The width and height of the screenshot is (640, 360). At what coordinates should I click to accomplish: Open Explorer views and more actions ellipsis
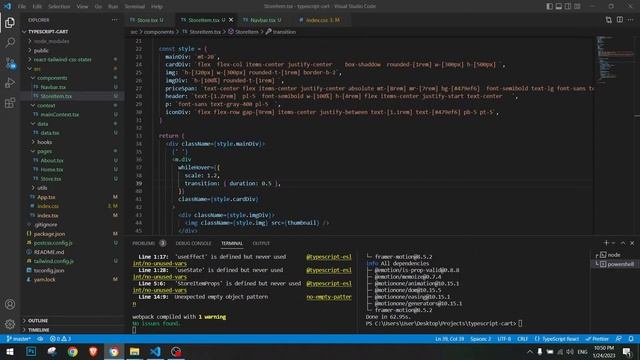(x=114, y=20)
